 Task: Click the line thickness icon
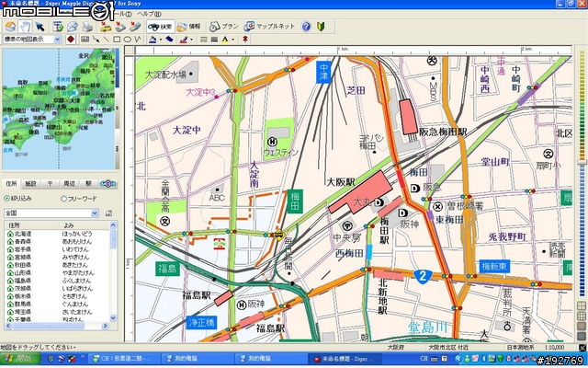pos(214,39)
